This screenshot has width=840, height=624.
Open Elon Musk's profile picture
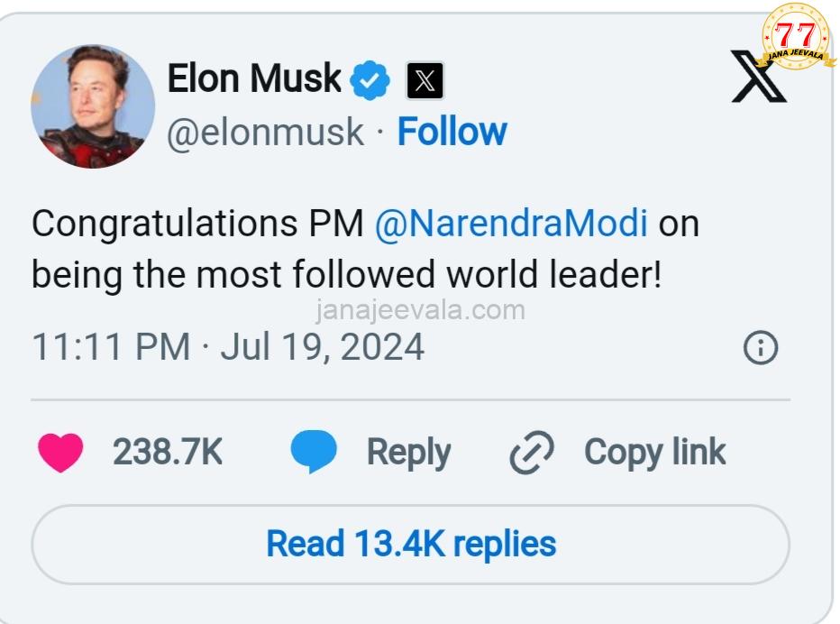93,106
